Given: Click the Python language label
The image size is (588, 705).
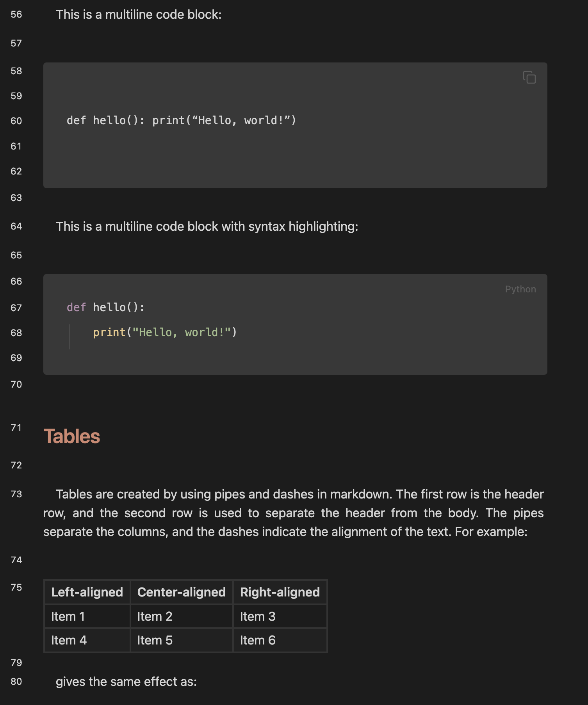Looking at the screenshot, I should (x=520, y=289).
